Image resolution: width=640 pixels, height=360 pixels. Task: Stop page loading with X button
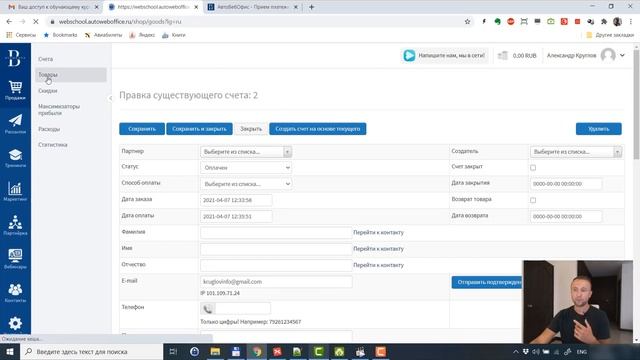click(36, 22)
